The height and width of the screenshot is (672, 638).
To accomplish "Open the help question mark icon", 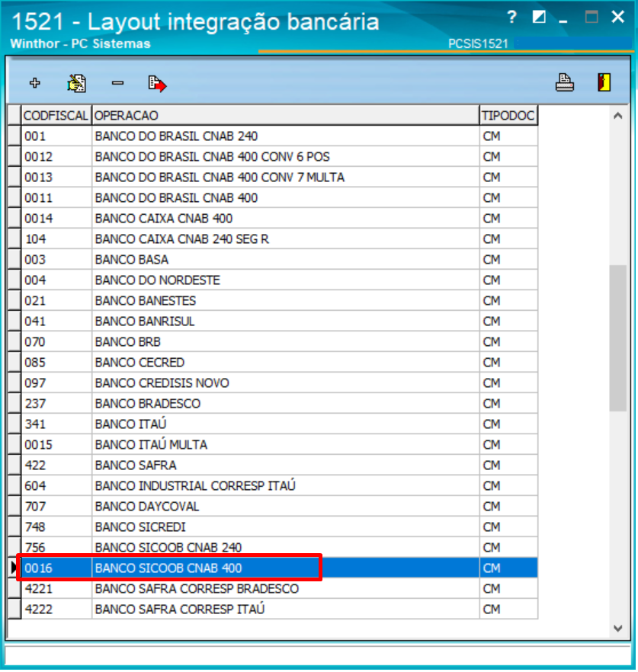I will click(511, 18).
